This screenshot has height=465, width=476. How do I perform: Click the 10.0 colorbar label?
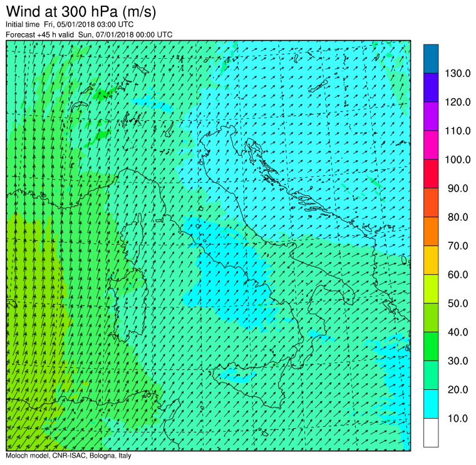458,418
